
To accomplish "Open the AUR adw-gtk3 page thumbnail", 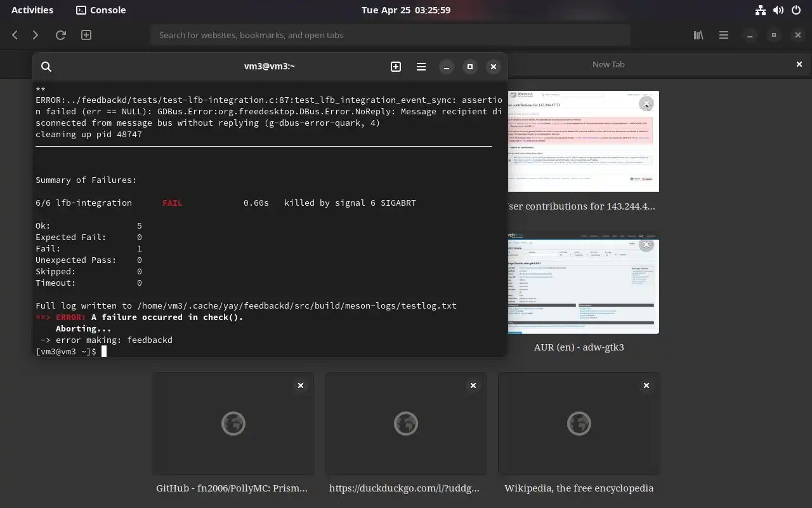I will click(583, 283).
